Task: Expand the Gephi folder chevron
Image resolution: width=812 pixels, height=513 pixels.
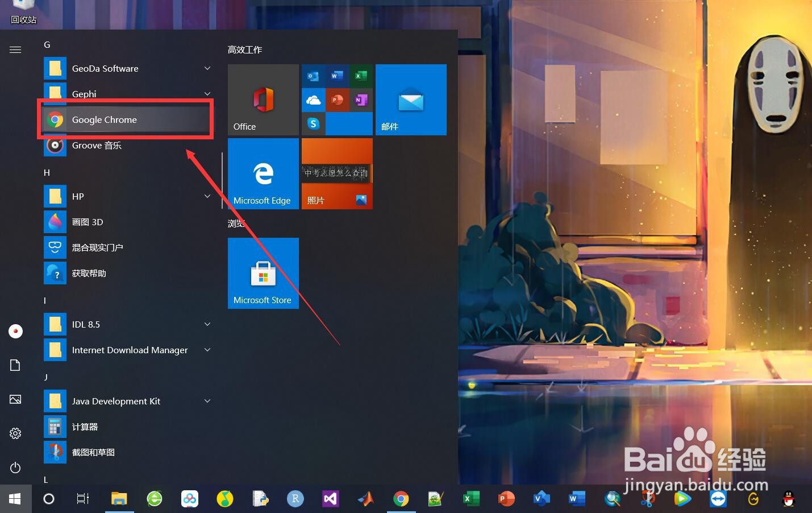Action: (207, 94)
